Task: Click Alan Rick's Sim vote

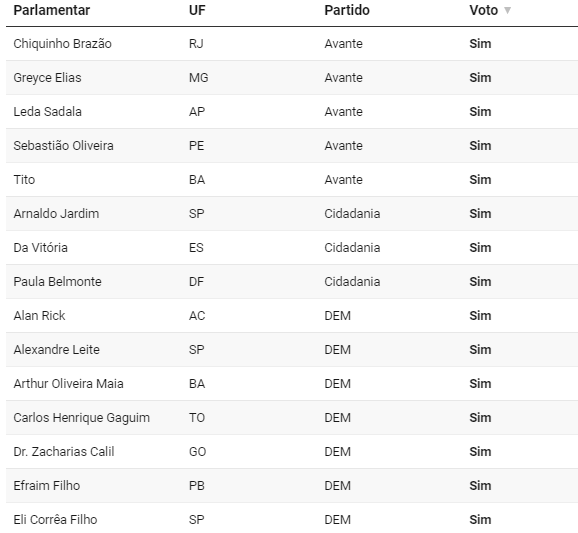Action: click(480, 316)
